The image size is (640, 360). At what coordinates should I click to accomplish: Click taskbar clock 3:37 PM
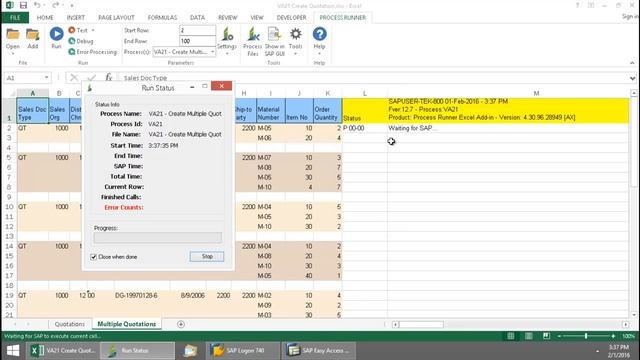619,347
